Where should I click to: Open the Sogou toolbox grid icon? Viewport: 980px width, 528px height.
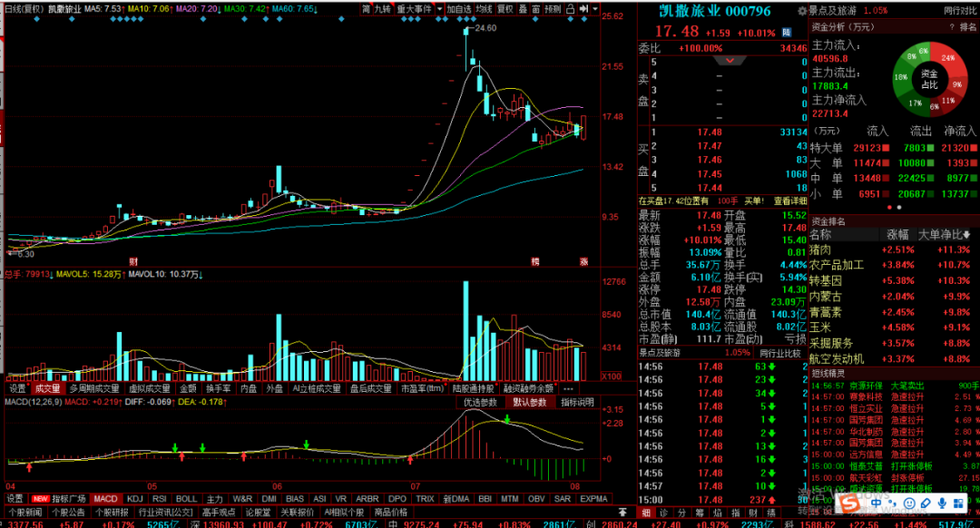tap(959, 503)
